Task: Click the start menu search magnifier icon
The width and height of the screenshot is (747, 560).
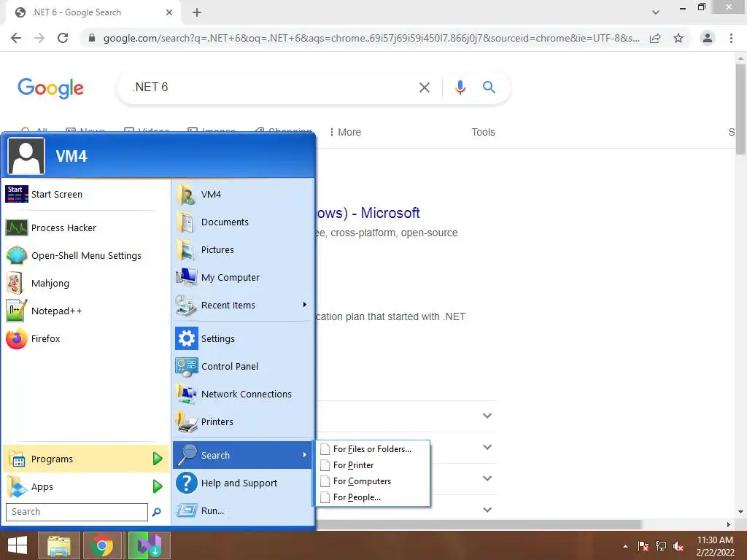Action: pyautogui.click(x=156, y=512)
